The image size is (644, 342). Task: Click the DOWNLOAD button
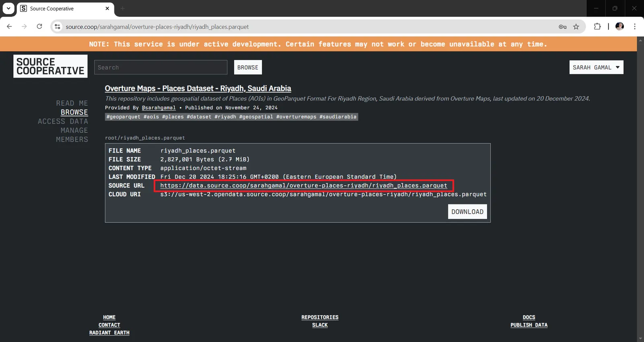(467, 212)
